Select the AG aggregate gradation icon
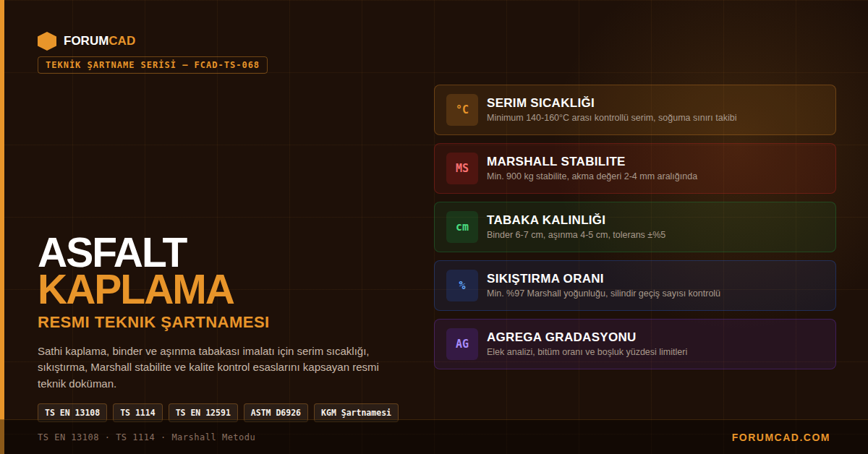The width and height of the screenshot is (868, 454). coord(462,344)
